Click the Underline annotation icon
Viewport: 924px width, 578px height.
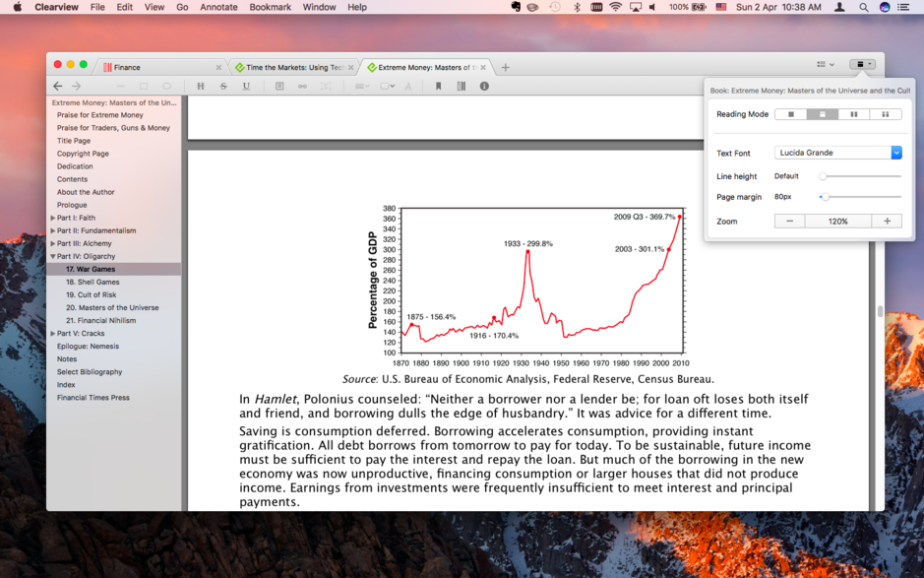(247, 86)
